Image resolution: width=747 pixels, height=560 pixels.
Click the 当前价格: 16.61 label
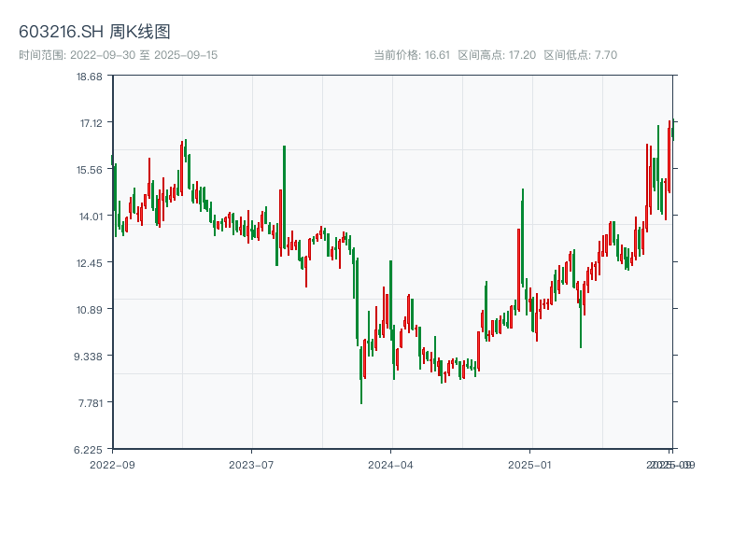pos(412,55)
